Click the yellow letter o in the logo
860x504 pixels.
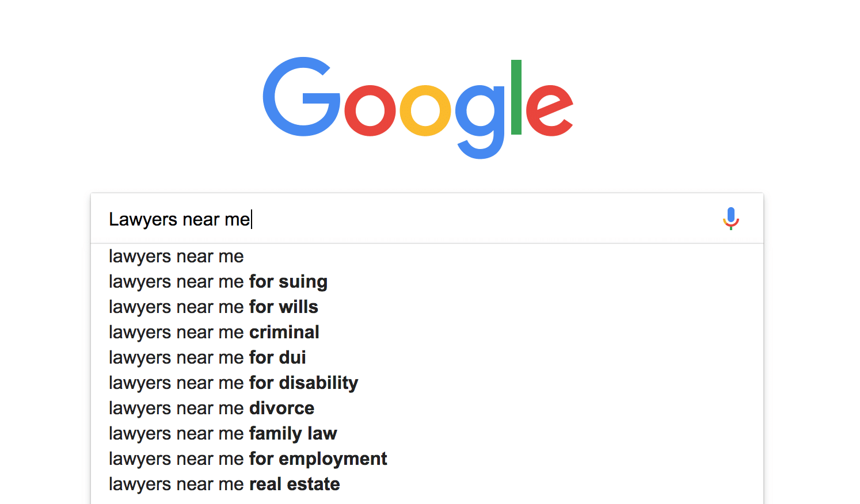(x=425, y=110)
